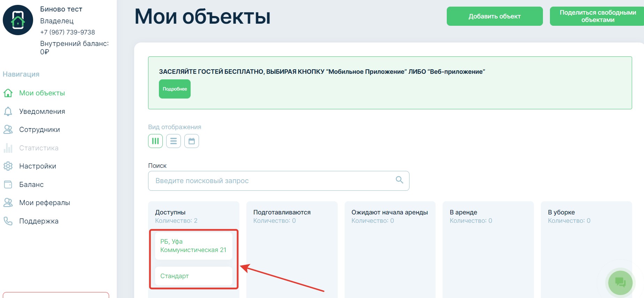Open the РБ, Уфа Коммунистическая 21 card
The height and width of the screenshot is (298, 644).
pos(193,246)
